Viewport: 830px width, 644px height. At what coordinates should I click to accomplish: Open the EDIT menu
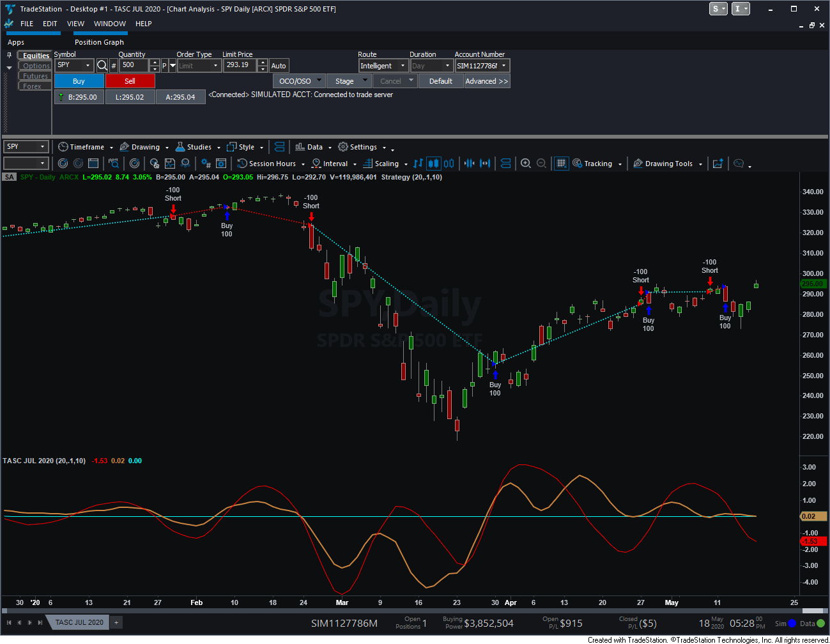[x=50, y=24]
